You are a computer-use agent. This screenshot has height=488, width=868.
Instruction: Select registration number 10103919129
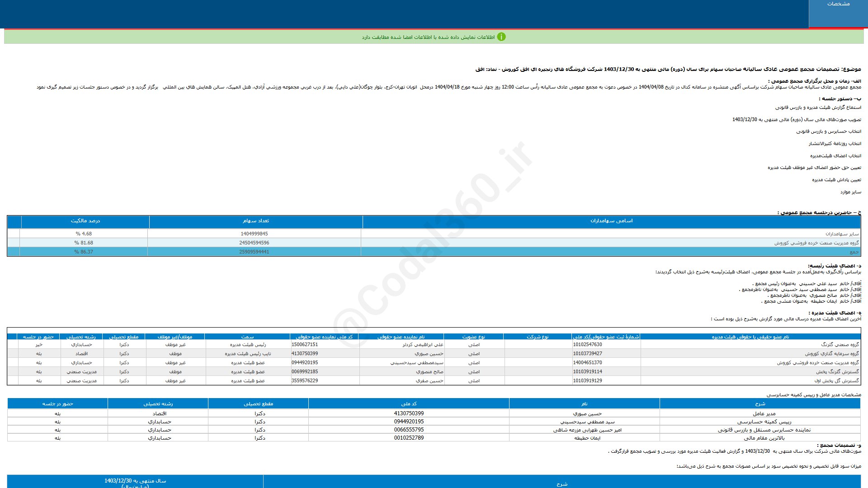(x=587, y=381)
